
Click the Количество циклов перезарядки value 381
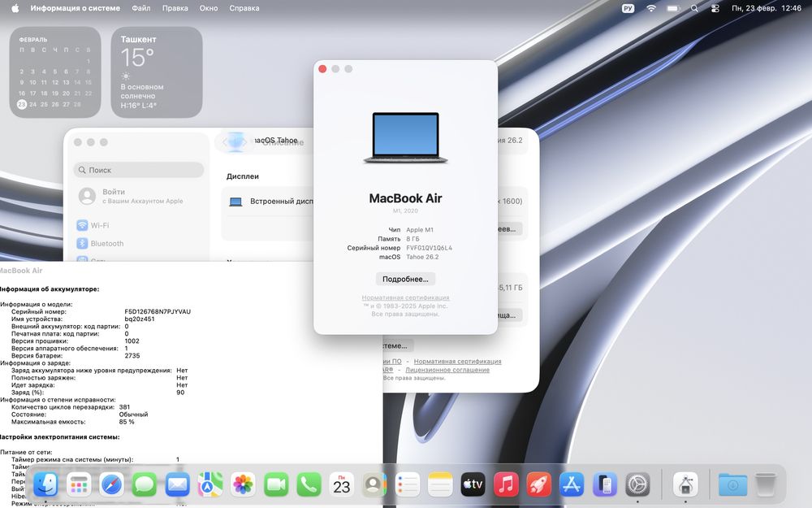pyautogui.click(x=124, y=407)
